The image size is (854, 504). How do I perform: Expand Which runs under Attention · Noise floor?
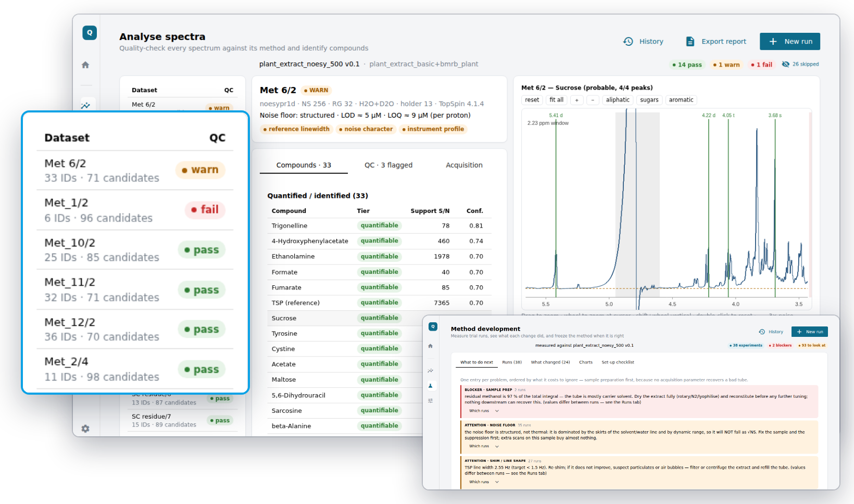coord(484,446)
